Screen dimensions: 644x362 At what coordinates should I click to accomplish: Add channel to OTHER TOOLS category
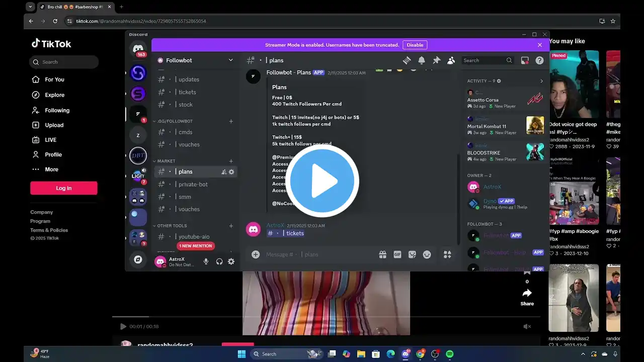pos(231,226)
